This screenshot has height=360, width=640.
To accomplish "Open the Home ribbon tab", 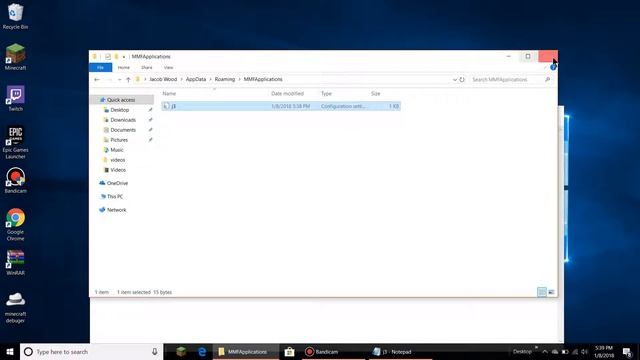I will click(124, 67).
